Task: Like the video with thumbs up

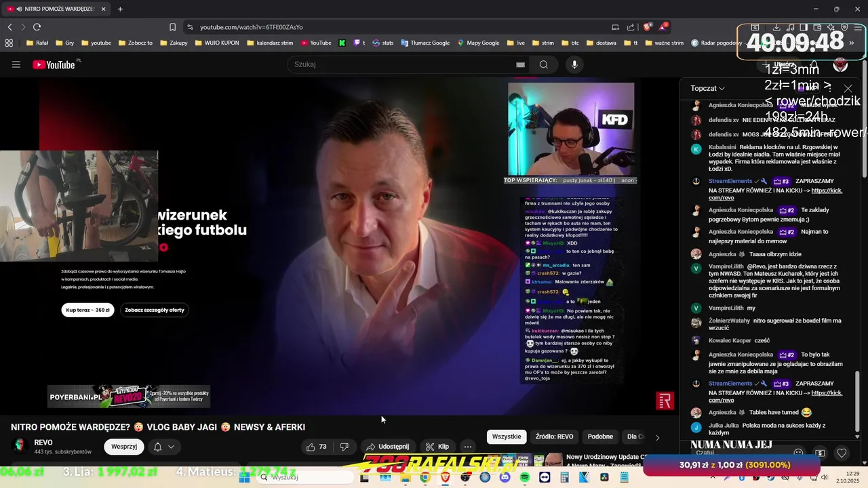Action: point(316,447)
